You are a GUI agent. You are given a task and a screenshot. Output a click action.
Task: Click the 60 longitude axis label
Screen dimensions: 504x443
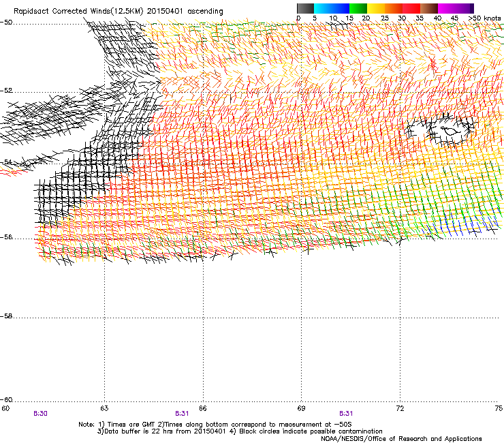pos(5,408)
